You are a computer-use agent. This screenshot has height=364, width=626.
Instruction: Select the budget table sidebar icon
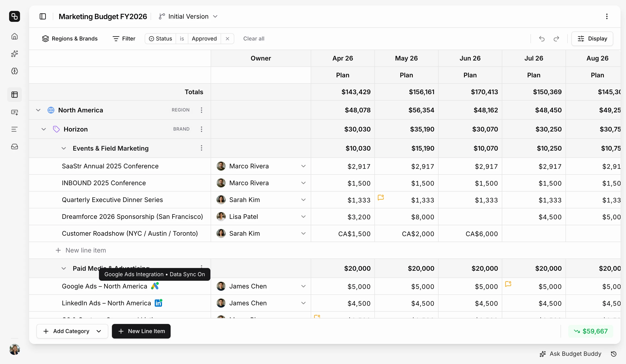pos(14,95)
